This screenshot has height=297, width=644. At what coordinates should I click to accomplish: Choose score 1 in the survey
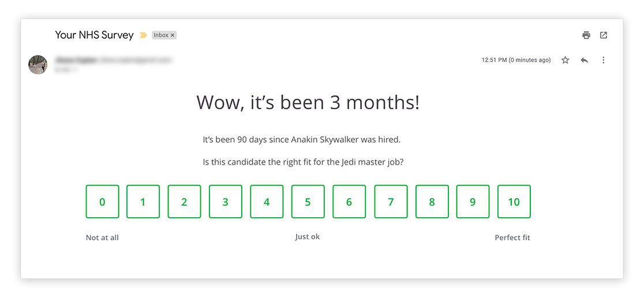pyautogui.click(x=143, y=202)
